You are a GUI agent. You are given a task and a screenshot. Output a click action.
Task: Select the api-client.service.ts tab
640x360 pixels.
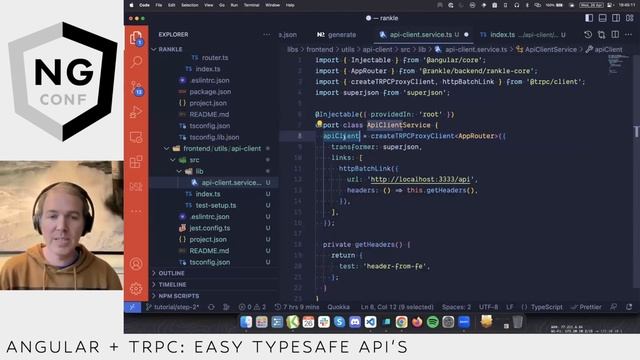pyautogui.click(x=424, y=35)
